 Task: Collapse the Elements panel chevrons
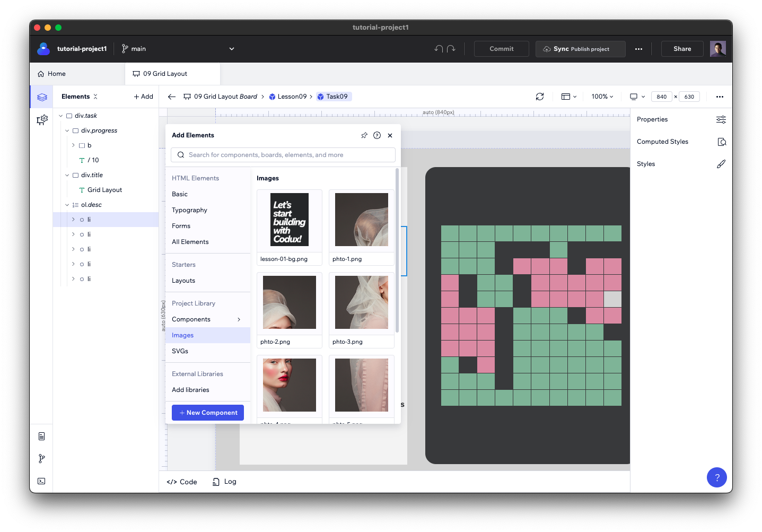pos(95,97)
